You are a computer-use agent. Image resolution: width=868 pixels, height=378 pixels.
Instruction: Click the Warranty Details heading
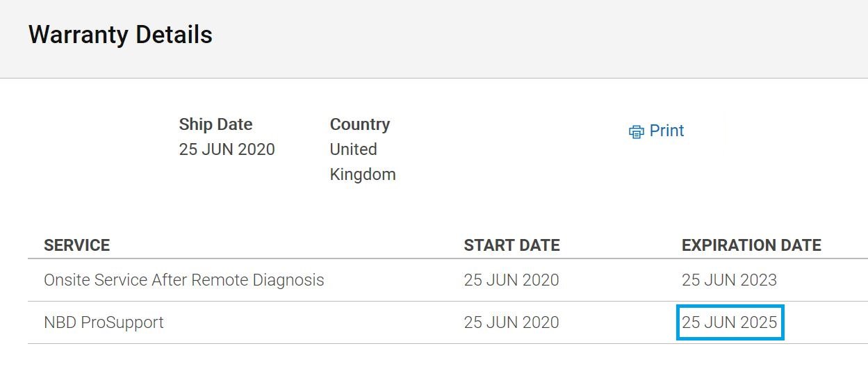point(120,35)
